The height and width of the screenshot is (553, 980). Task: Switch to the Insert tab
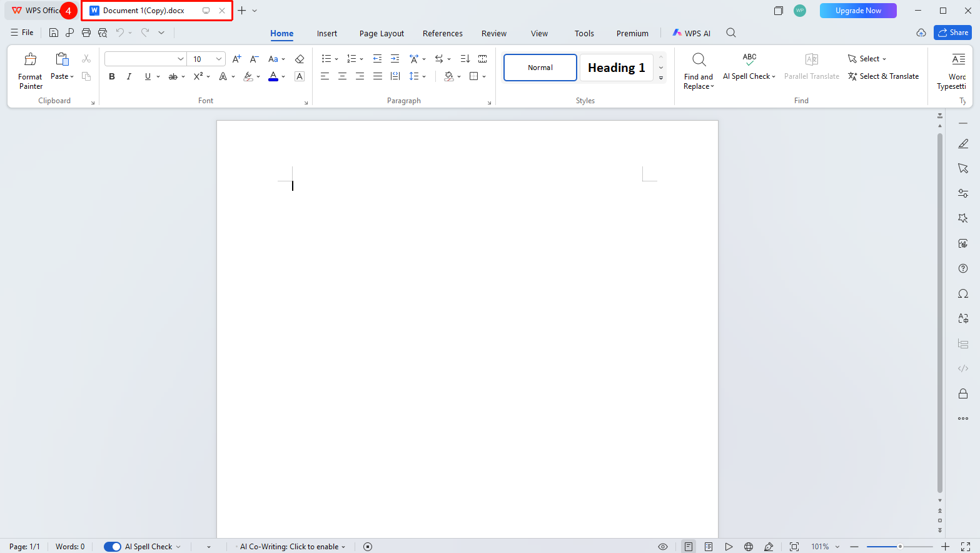click(326, 34)
